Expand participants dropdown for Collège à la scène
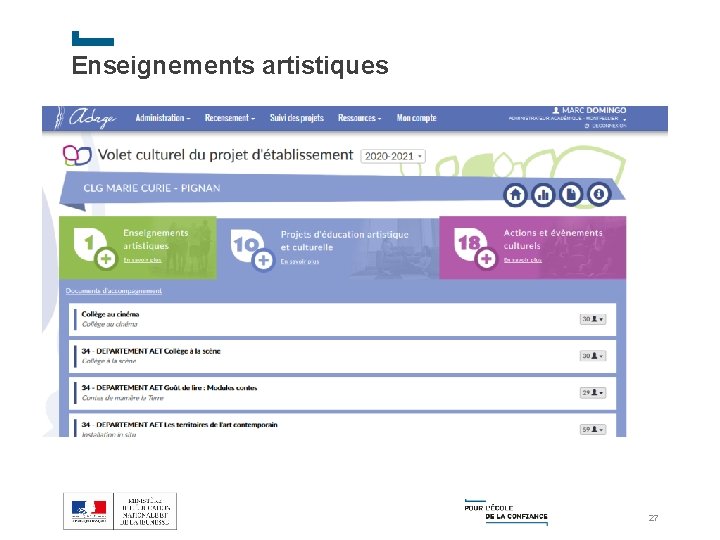 [593, 355]
